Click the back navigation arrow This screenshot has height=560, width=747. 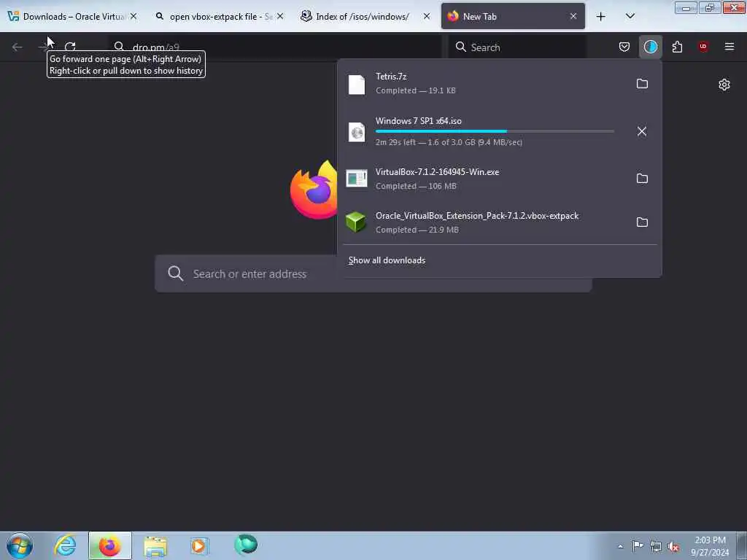(x=18, y=47)
